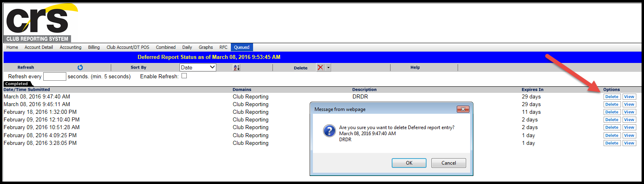Screen dimensions: 644x184
Task: Open the Club Account/DT POS menu
Action: tap(128, 47)
